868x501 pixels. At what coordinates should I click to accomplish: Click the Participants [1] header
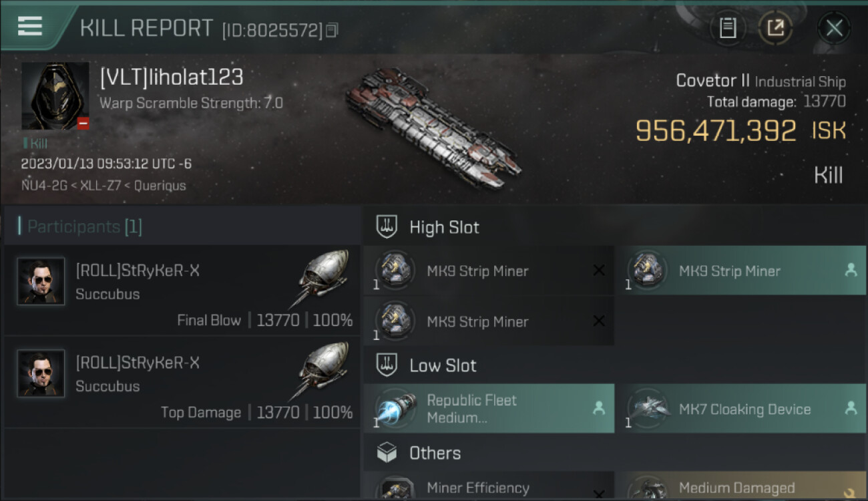(84, 227)
